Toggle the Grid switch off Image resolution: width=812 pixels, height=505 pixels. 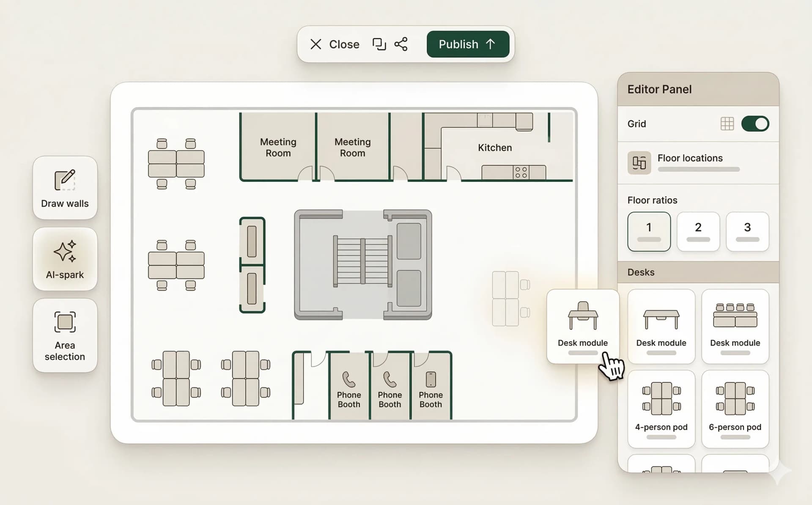click(x=755, y=124)
